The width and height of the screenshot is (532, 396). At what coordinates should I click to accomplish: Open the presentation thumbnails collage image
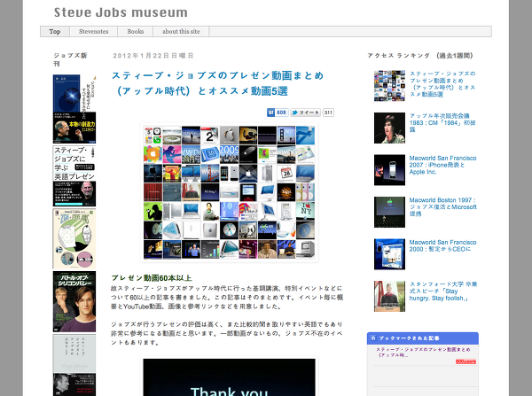click(x=229, y=192)
